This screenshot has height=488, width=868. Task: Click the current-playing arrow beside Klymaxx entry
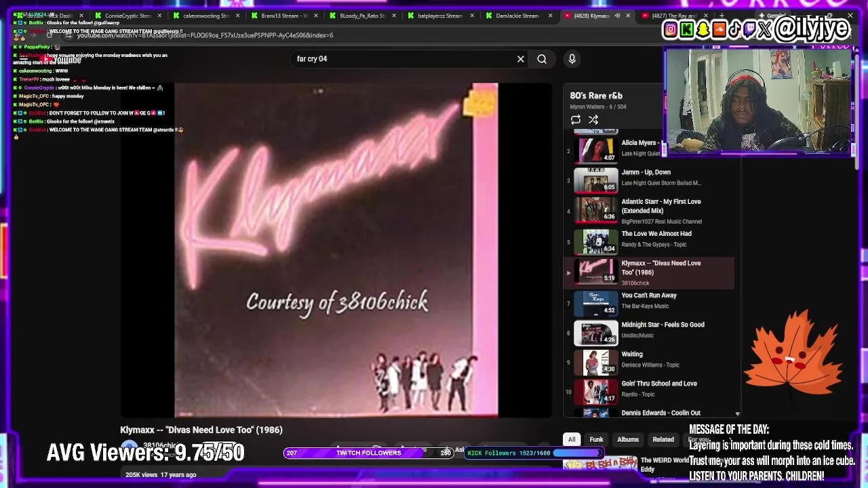click(x=569, y=272)
